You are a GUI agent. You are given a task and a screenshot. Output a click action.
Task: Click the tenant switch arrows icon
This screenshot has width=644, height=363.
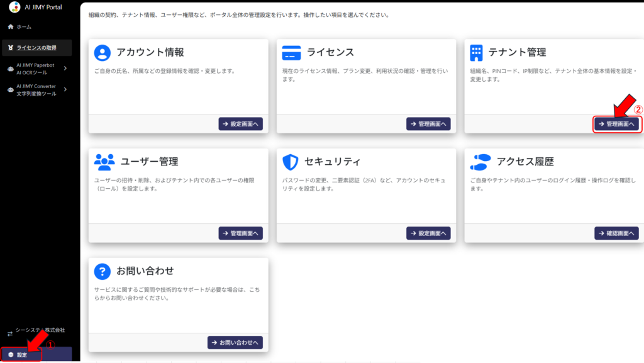[9, 333]
